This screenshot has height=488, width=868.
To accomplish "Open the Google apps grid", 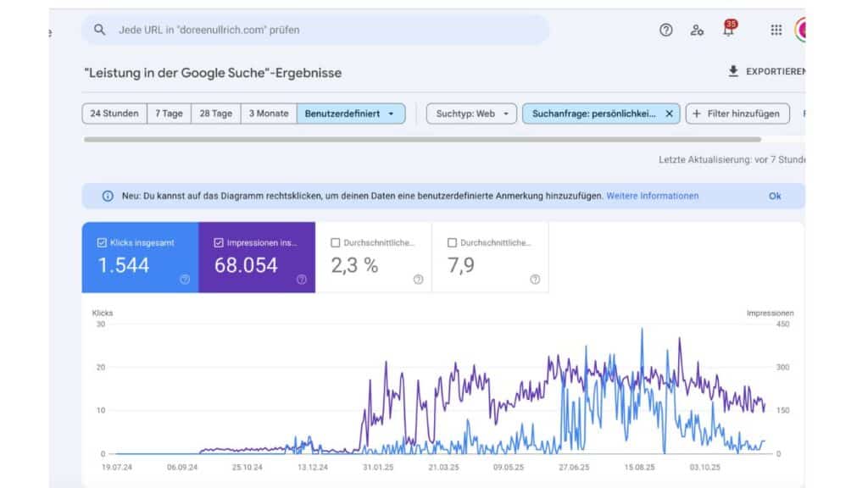I will click(x=776, y=30).
